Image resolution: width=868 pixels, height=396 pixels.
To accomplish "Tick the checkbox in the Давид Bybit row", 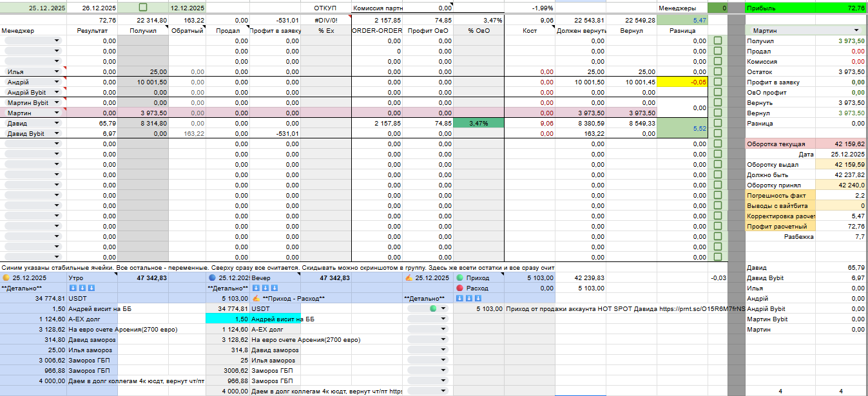I will click(718, 133).
